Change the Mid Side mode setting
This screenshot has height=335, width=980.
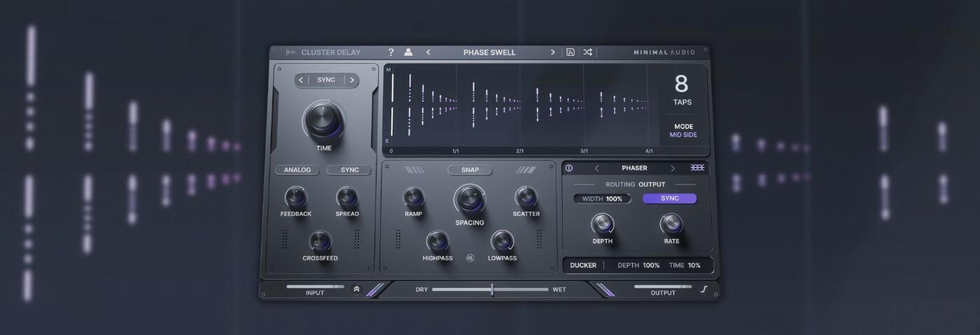pyautogui.click(x=683, y=134)
